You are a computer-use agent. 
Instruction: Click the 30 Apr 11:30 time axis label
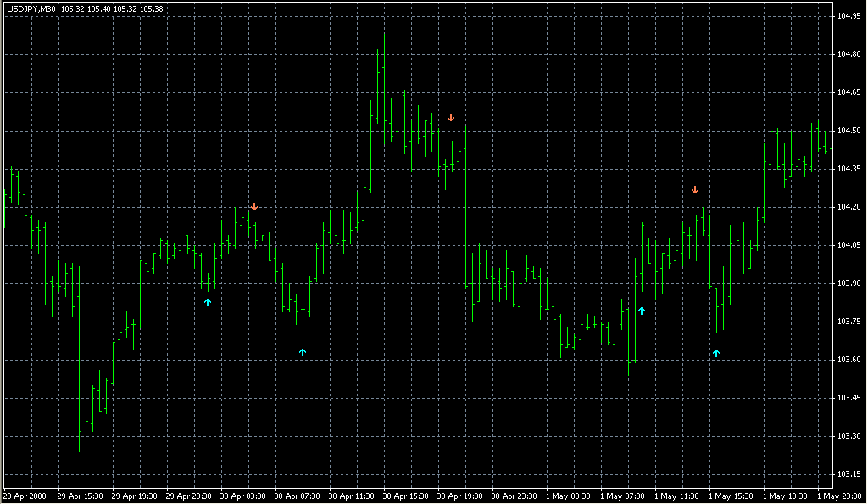351,496
